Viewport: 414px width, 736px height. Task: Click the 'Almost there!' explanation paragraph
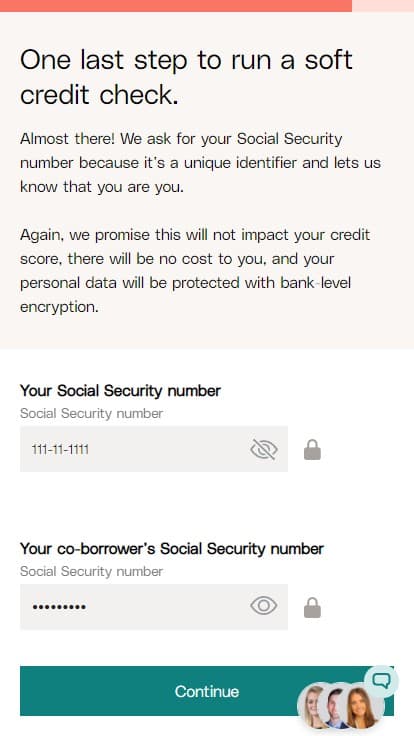click(200, 163)
